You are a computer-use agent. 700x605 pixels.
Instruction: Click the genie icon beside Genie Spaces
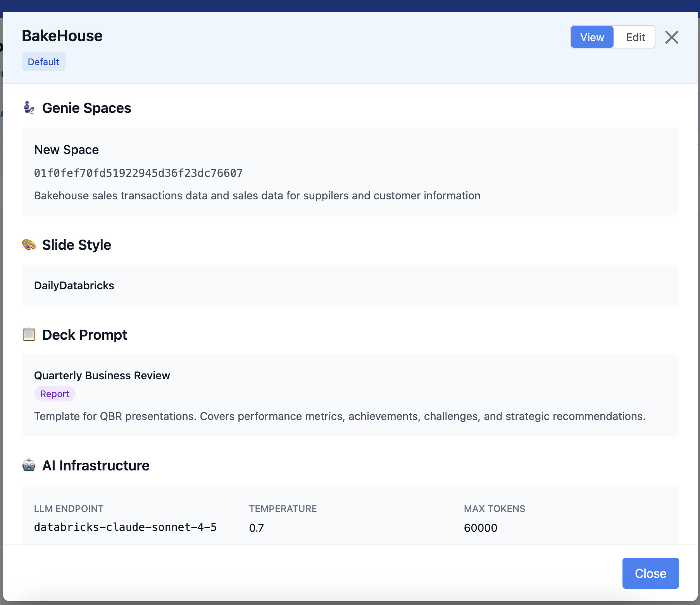[x=29, y=108]
